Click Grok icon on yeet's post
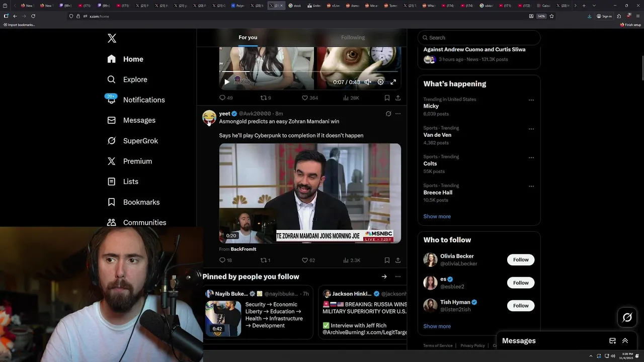The width and height of the screenshot is (644, 362). [388, 114]
